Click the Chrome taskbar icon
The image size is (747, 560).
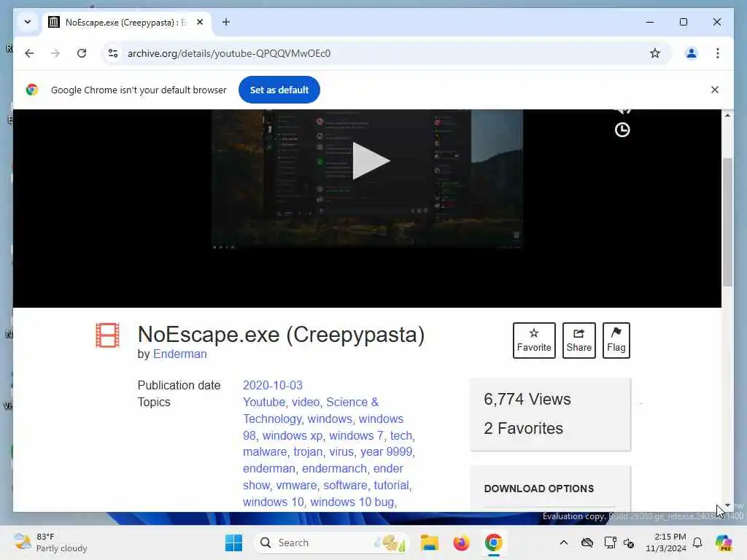(x=494, y=542)
